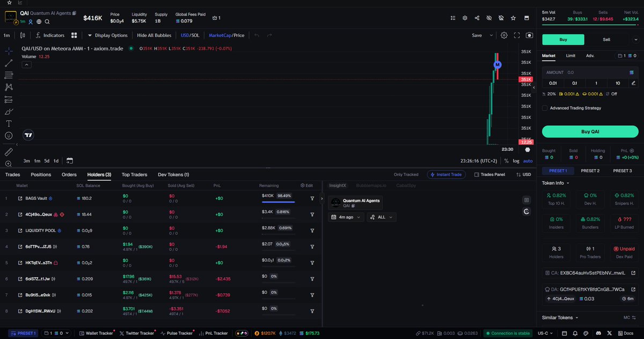This screenshot has height=339, width=644.
Task: Toggle auto scale on chart
Action: click(528, 161)
